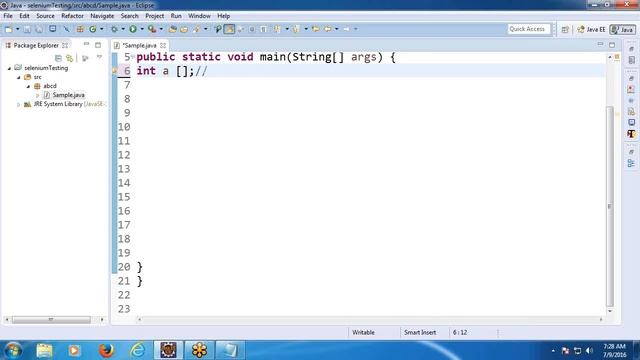Viewport: 640px width, 360px height.
Task: Collapse the main method fold marker on line 5
Action: click(133, 56)
